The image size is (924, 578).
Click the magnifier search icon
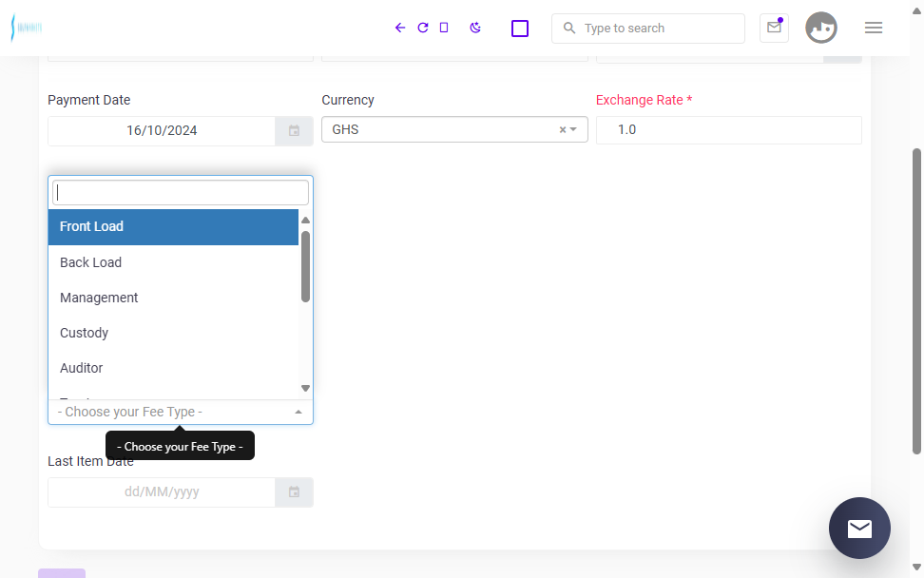(x=568, y=28)
